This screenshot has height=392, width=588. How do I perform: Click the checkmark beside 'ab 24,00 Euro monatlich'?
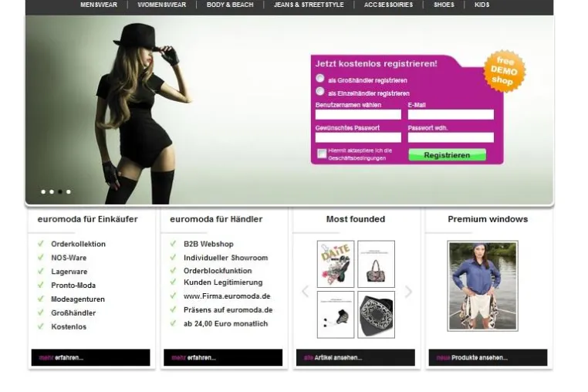(x=173, y=323)
